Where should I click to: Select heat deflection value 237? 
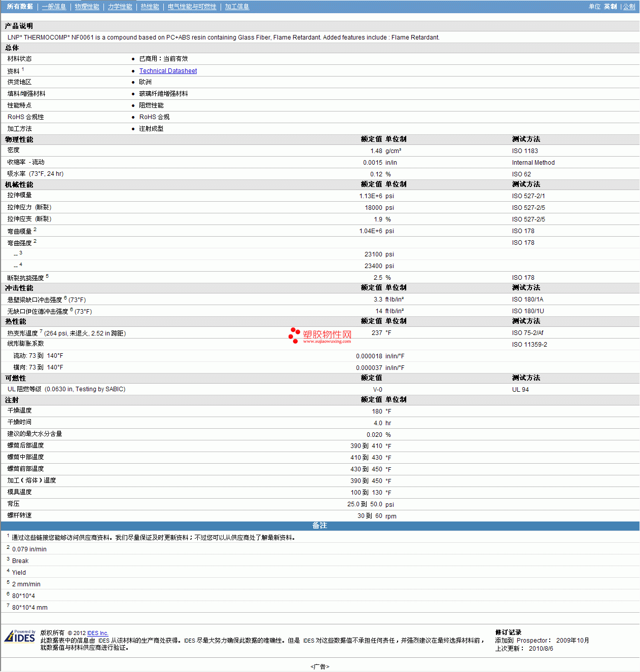point(377,333)
